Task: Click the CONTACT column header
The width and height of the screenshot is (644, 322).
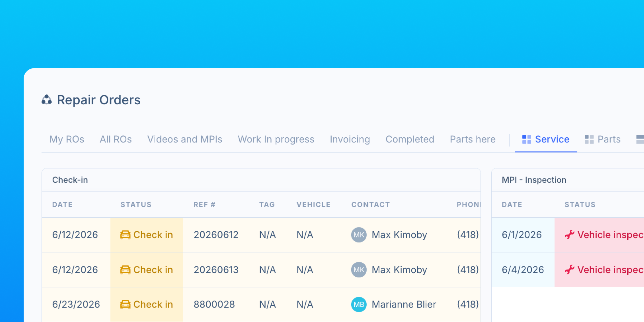Action: (x=371, y=204)
